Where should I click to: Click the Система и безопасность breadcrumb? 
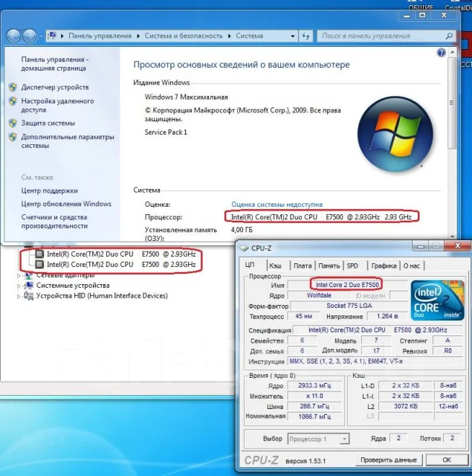[184, 36]
